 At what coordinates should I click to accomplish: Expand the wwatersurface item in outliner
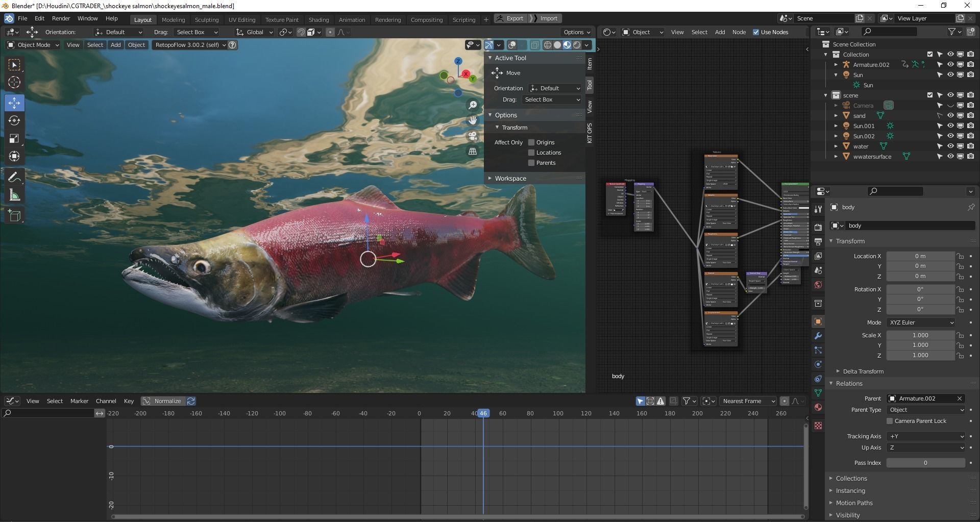pos(836,157)
